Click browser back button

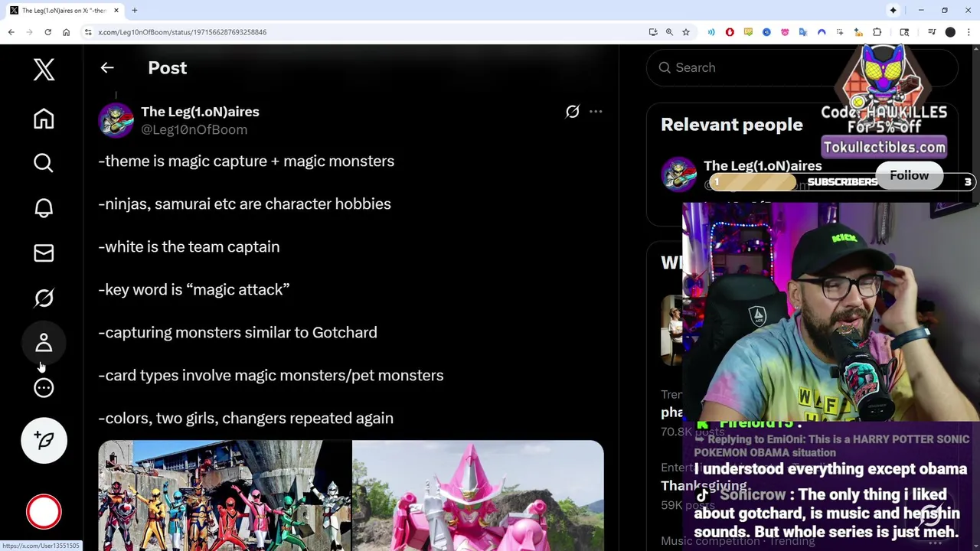(x=11, y=32)
